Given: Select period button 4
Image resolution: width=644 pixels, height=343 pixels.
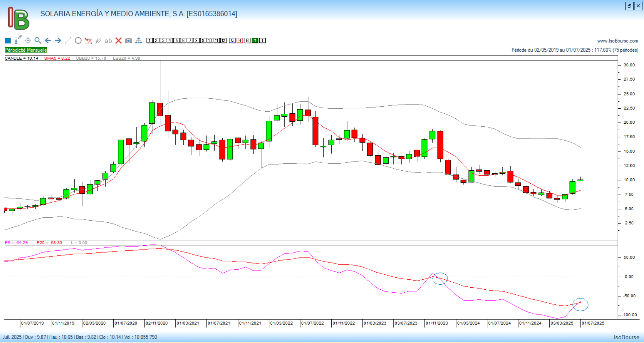Looking at the screenshot, I should (170, 41).
